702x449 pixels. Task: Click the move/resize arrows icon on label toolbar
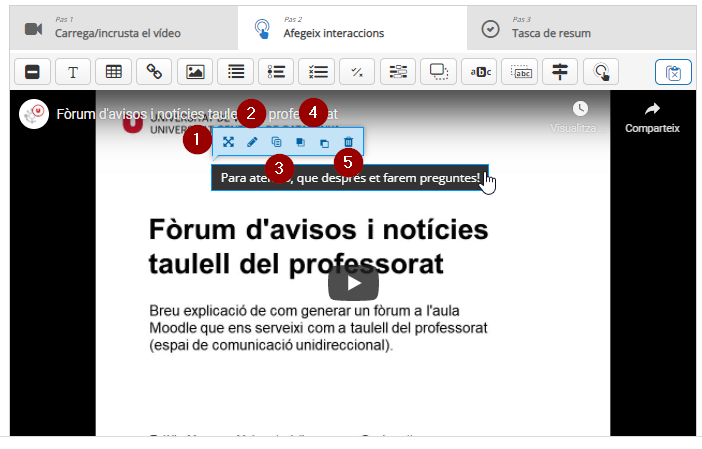[228, 142]
